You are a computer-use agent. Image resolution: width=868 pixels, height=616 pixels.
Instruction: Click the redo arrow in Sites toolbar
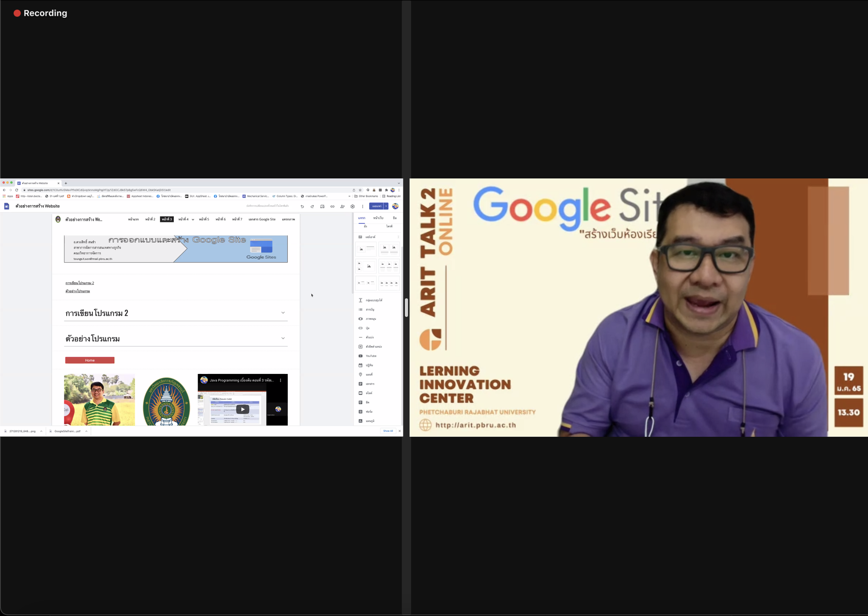312,206
